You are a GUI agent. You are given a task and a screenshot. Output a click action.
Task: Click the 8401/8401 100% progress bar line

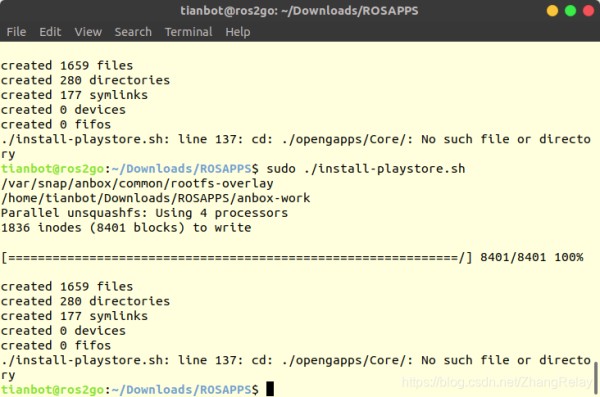tap(292, 257)
